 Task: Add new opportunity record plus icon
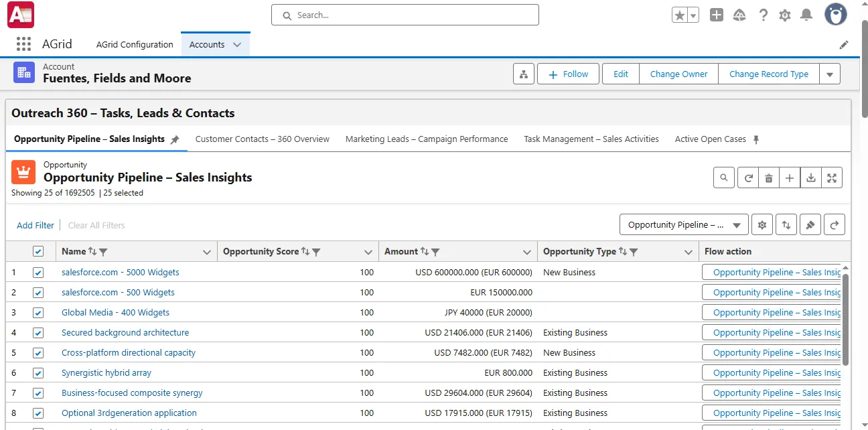pyautogui.click(x=790, y=177)
